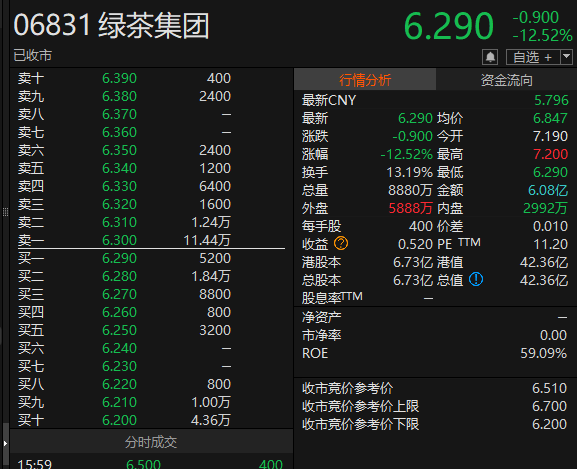Image resolution: width=577 pixels, height=469 pixels.
Task: Click the 卖二 volume 1.24万
Action: click(x=211, y=222)
